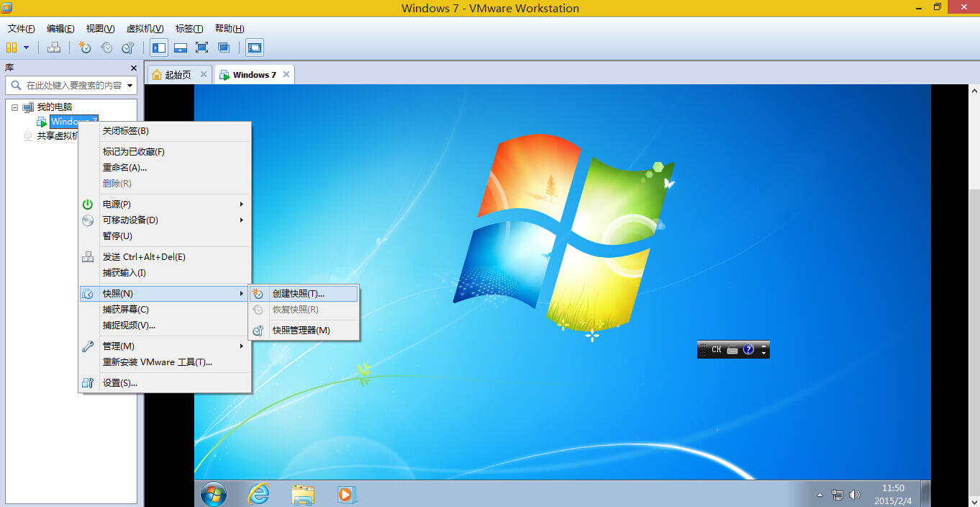Click the pause virtual machine toolbar icon
The width and height of the screenshot is (980, 507).
click(x=12, y=48)
